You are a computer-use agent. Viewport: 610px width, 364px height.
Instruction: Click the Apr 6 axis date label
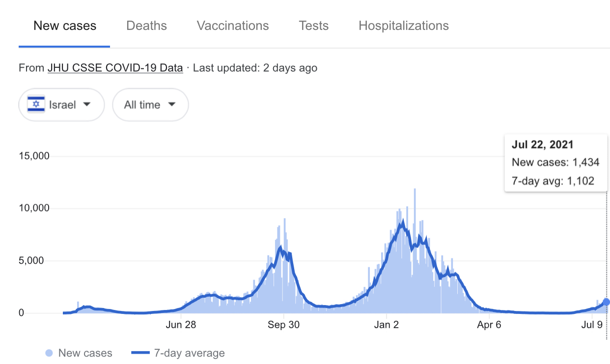click(x=489, y=325)
